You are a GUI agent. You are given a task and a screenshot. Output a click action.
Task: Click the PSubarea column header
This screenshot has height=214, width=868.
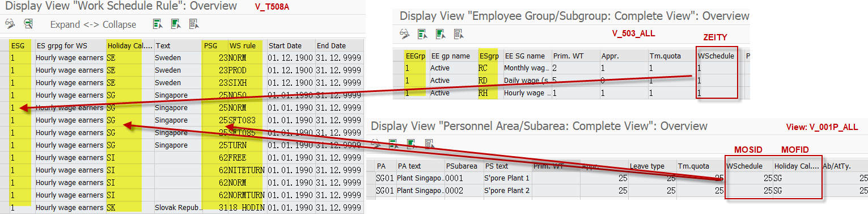462,166
